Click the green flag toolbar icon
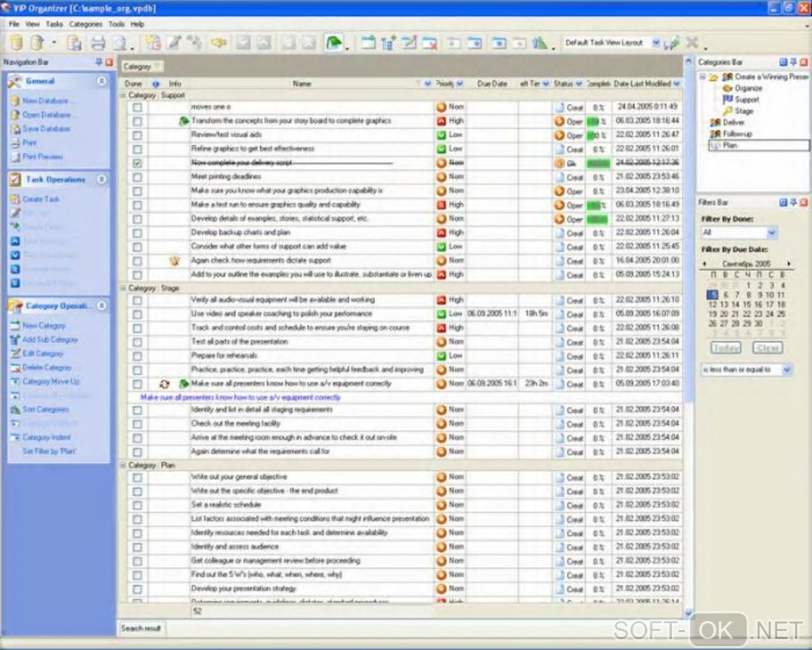 tap(334, 42)
